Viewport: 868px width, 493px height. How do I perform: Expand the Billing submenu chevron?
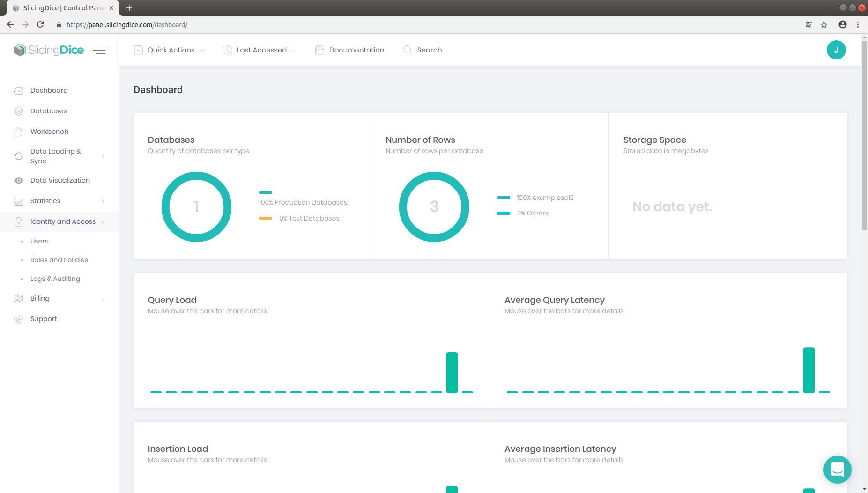(x=103, y=299)
